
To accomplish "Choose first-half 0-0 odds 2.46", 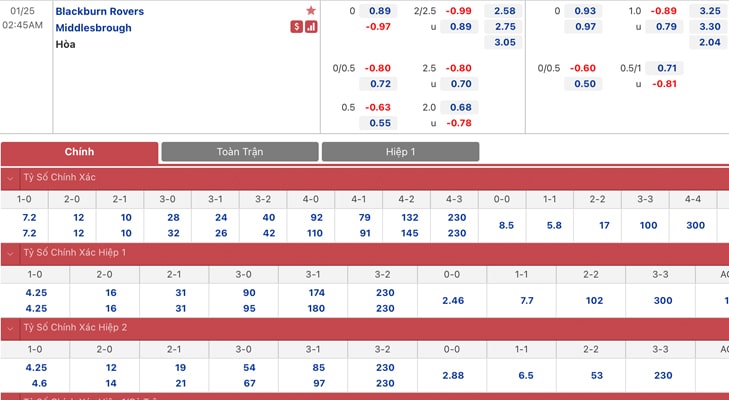I will pos(452,301).
